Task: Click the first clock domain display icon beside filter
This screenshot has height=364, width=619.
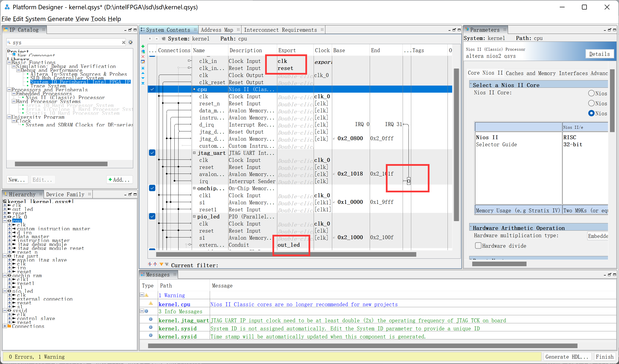Action: (150, 264)
